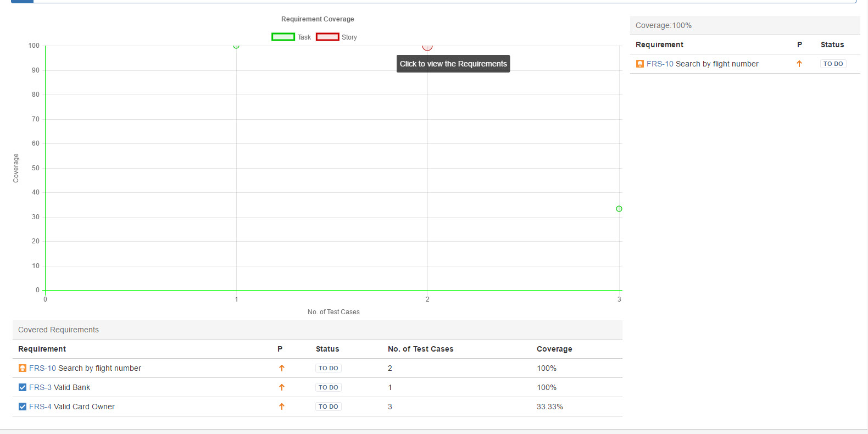Open FRS-10 link in Covered Requirements table
This screenshot has height=434, width=868.
[42, 368]
